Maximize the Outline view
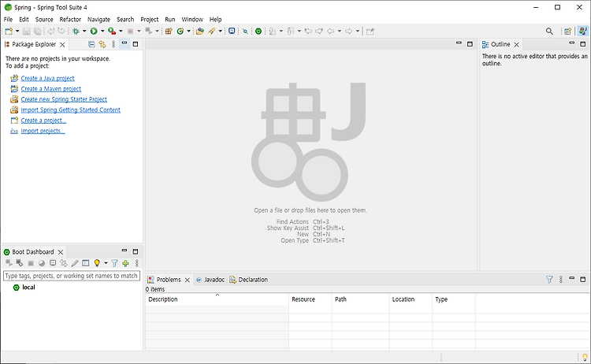This screenshot has height=364, width=591. click(582, 43)
